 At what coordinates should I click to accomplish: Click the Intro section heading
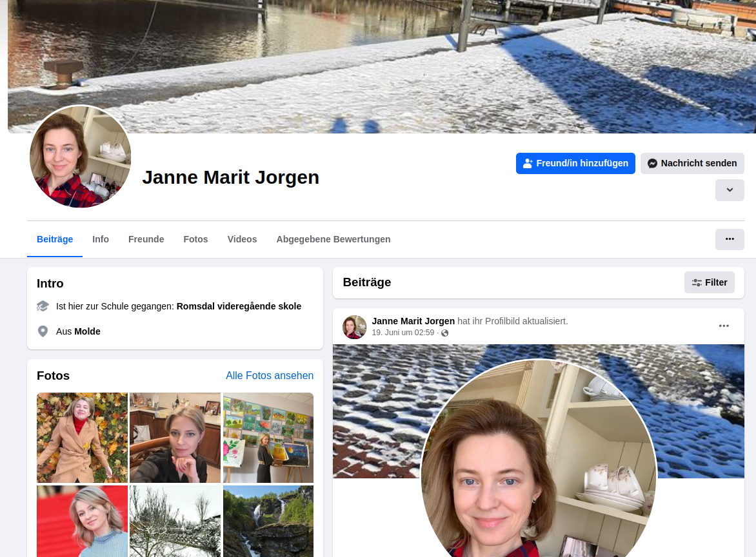point(50,283)
